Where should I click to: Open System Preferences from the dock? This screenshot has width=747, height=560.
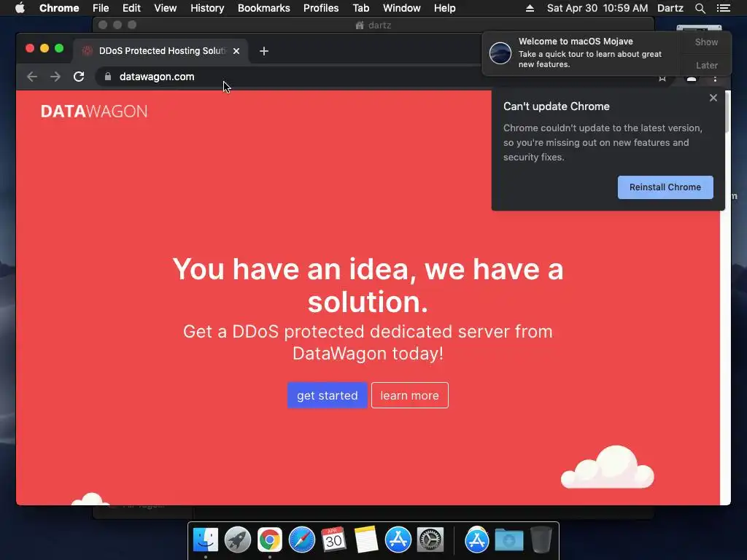(430, 540)
